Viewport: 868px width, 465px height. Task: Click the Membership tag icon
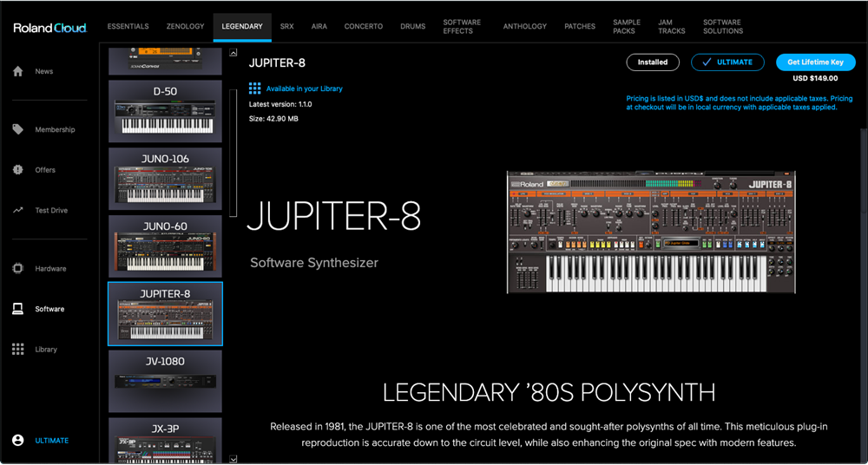point(17,129)
